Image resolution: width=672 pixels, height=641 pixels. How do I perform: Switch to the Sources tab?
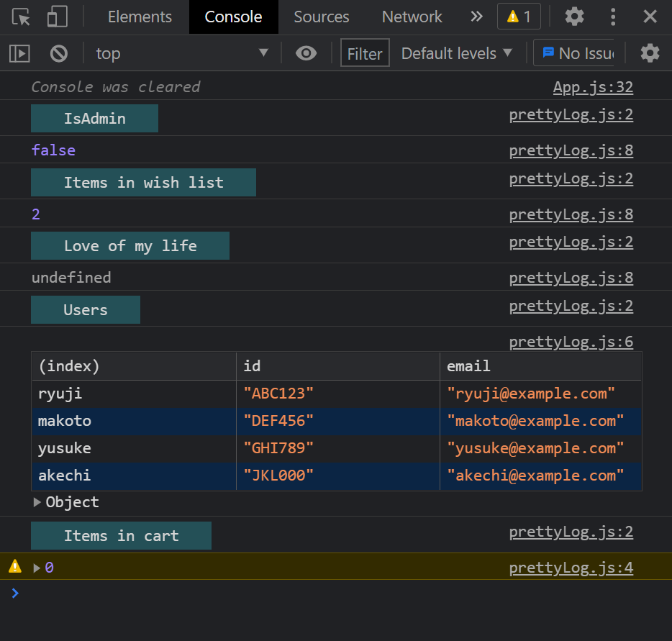(321, 17)
